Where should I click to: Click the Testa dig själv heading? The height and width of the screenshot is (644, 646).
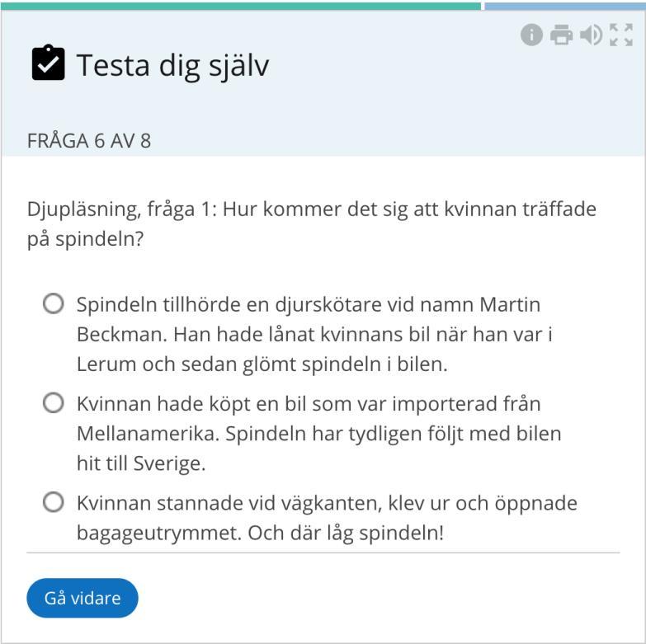click(x=173, y=65)
